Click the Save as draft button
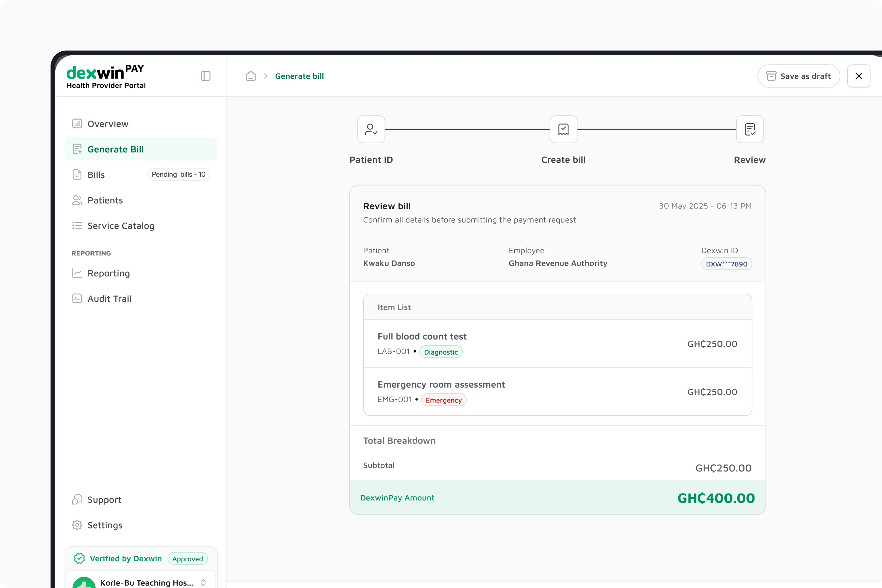882x588 pixels. click(798, 76)
